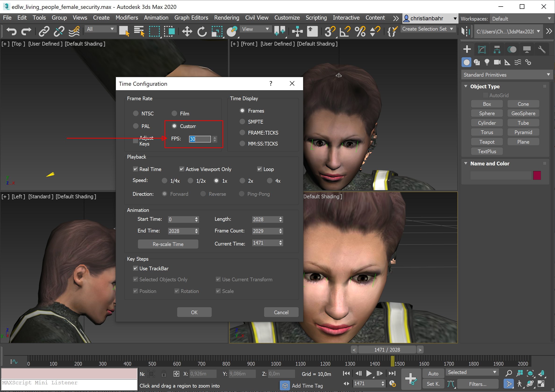This screenshot has width=555, height=392.
Task: Open the Motion panel tab icon
Action: click(x=512, y=50)
